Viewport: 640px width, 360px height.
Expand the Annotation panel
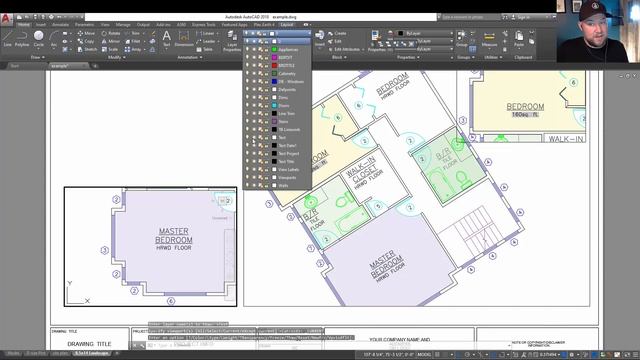pyautogui.click(x=190, y=58)
